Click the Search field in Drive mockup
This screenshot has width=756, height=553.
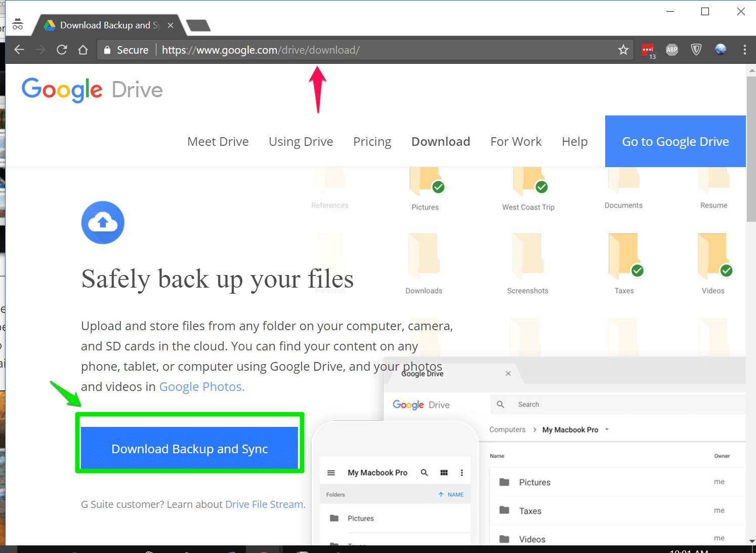tap(618, 404)
